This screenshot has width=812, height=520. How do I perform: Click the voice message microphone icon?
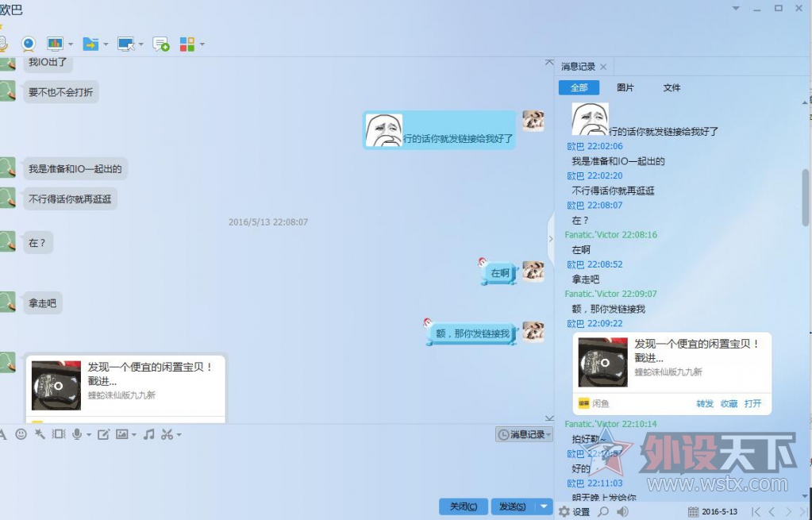click(x=78, y=434)
